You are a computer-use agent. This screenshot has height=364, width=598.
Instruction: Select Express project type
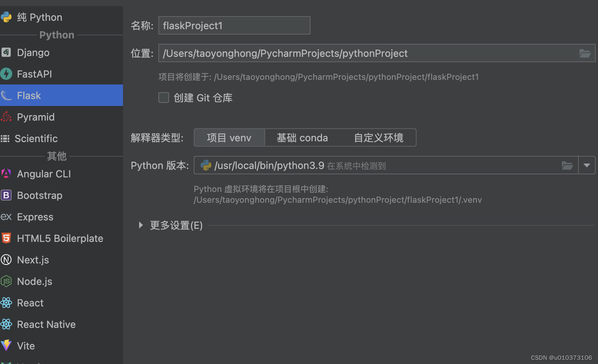click(61, 217)
